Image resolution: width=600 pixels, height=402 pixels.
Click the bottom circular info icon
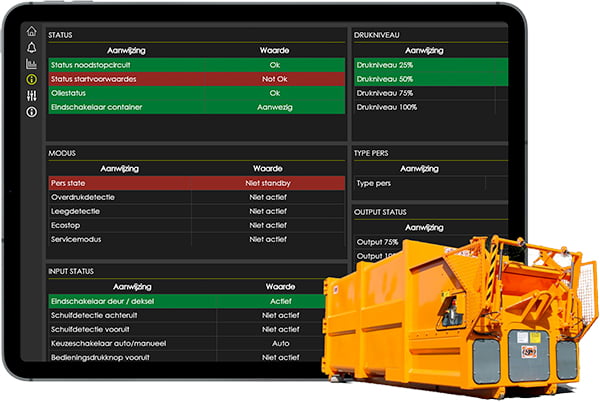coord(32,112)
